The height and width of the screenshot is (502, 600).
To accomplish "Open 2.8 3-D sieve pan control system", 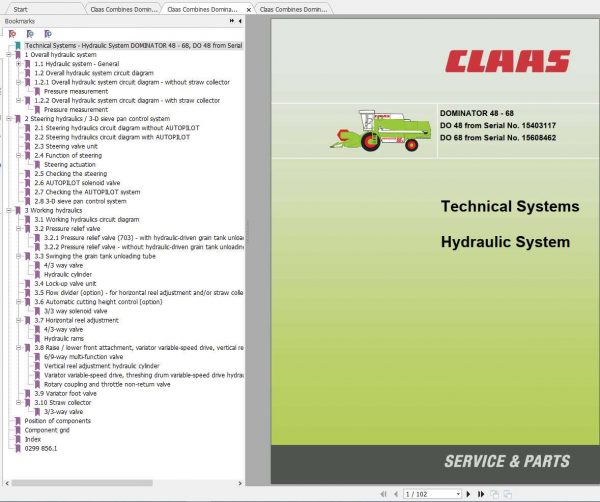I will pos(80,201).
